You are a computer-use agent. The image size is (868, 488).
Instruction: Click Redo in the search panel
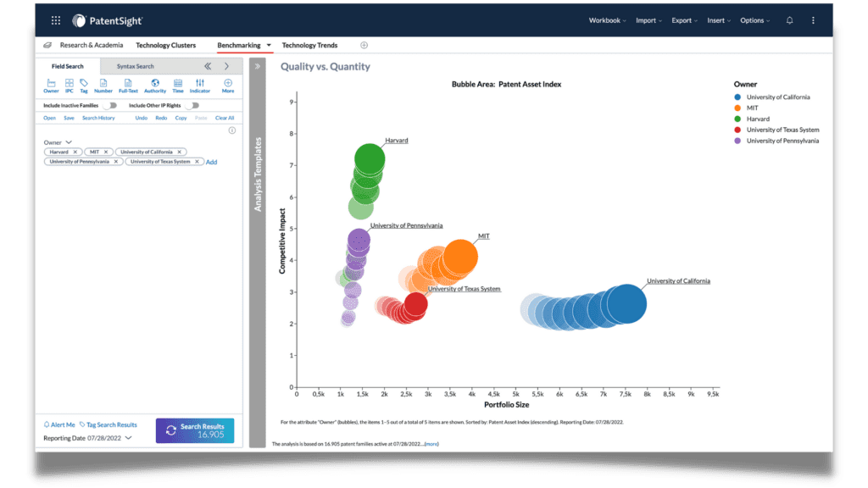click(x=161, y=118)
